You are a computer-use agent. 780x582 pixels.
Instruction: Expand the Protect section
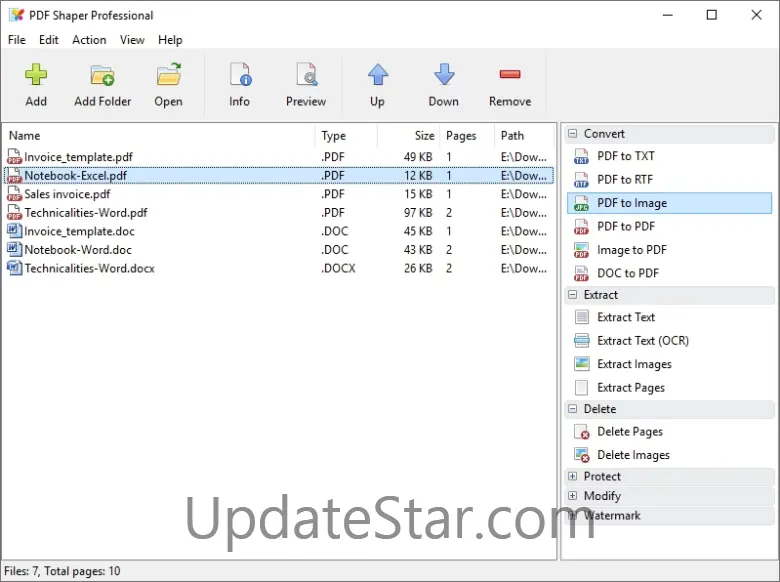[x=573, y=476]
